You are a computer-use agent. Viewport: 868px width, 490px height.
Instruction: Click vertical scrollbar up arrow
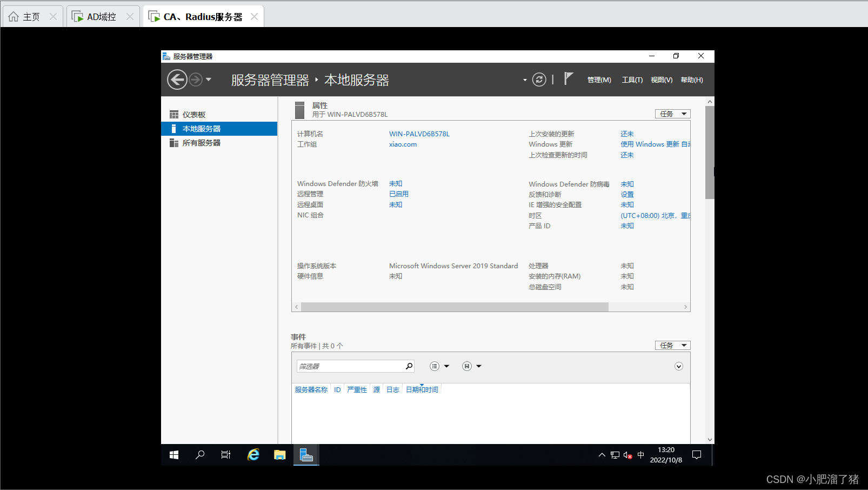pos(710,102)
